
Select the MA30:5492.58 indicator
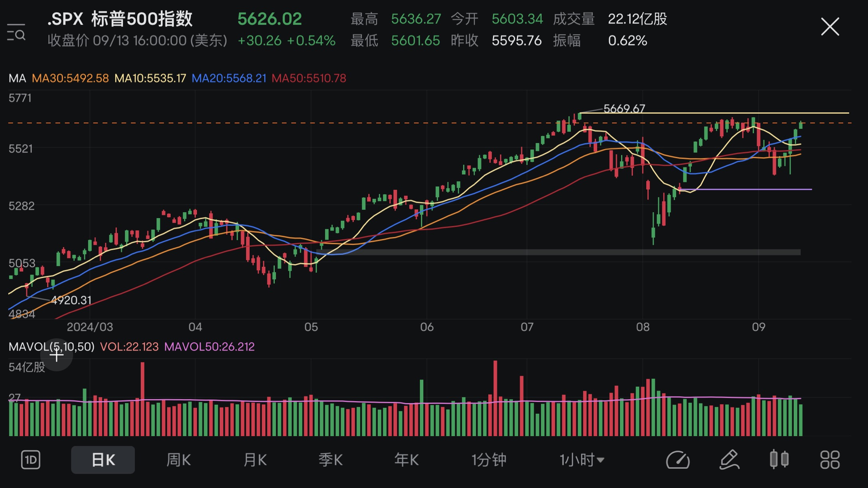70,78
